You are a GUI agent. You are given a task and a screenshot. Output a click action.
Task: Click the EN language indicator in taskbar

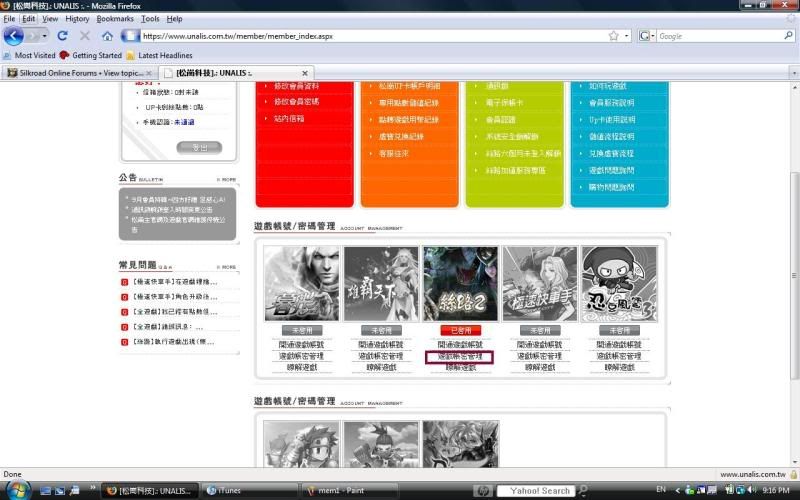click(661, 490)
